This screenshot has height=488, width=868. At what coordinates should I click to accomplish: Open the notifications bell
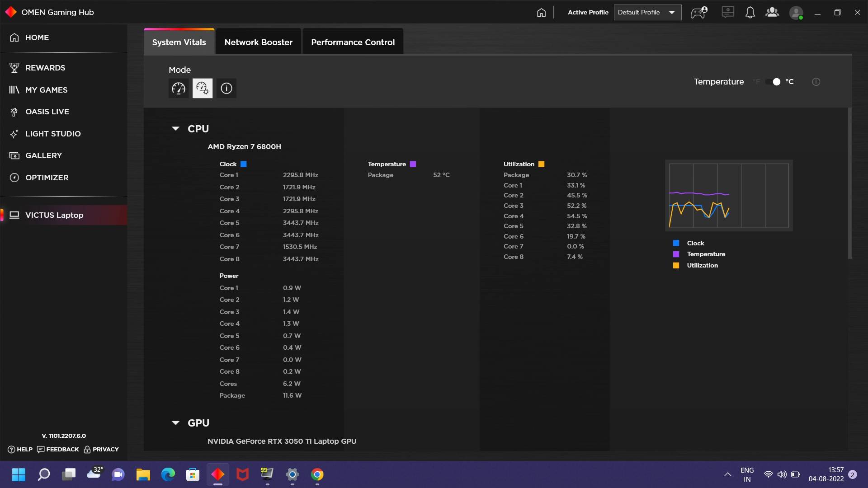(750, 13)
